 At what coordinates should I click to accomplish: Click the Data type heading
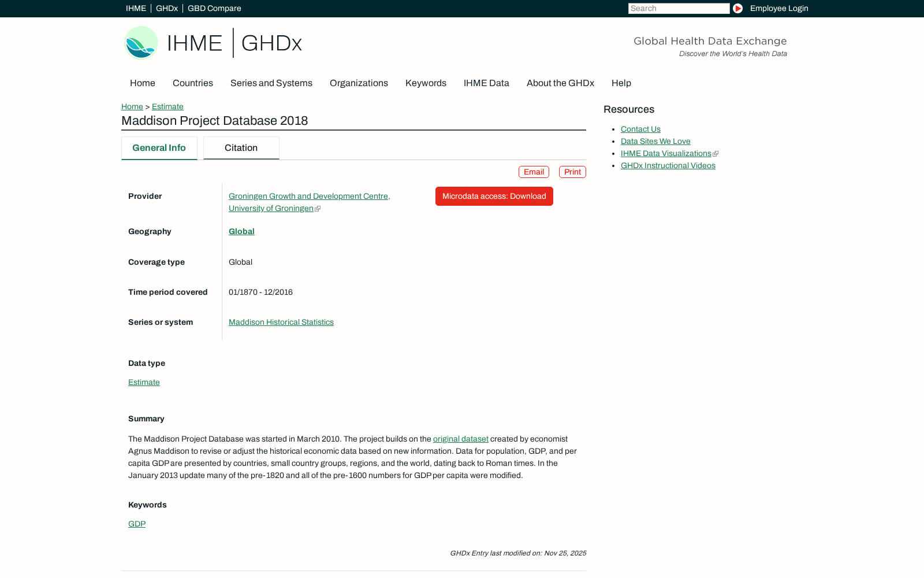(x=147, y=364)
